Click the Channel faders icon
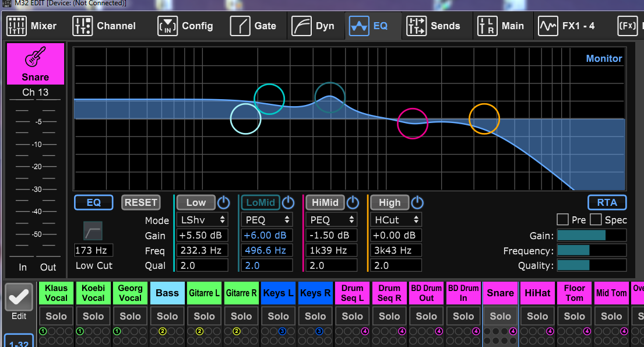The image size is (644, 347). click(x=83, y=26)
